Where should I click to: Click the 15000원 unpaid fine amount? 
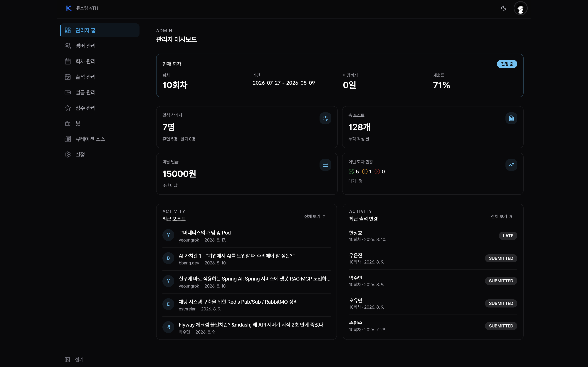179,174
